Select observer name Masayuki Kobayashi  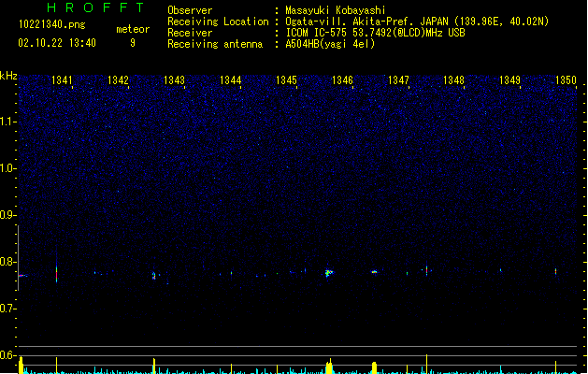(336, 10)
